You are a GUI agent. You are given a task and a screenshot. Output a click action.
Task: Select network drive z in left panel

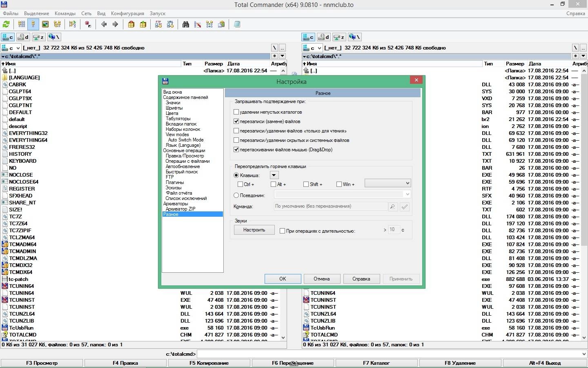click(x=38, y=37)
